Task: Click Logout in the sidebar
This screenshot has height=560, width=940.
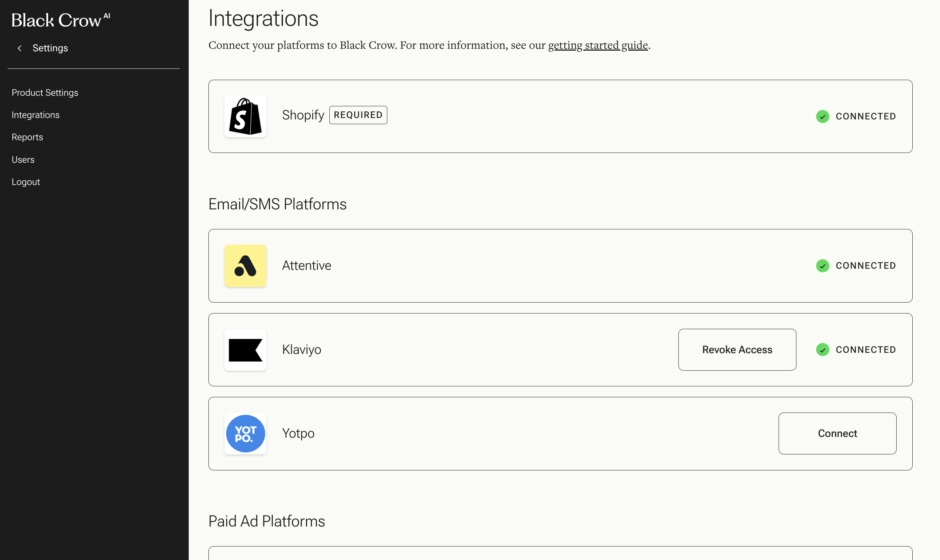Action: (25, 182)
